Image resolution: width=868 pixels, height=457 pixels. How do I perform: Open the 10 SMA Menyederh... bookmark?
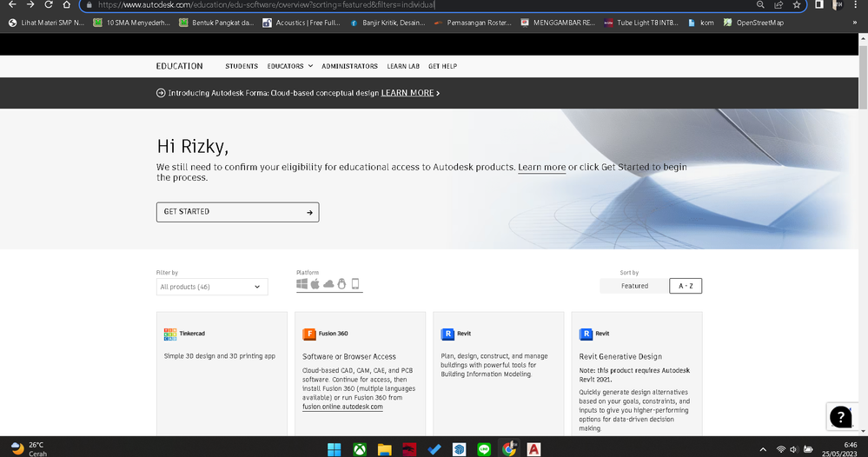[x=132, y=23]
